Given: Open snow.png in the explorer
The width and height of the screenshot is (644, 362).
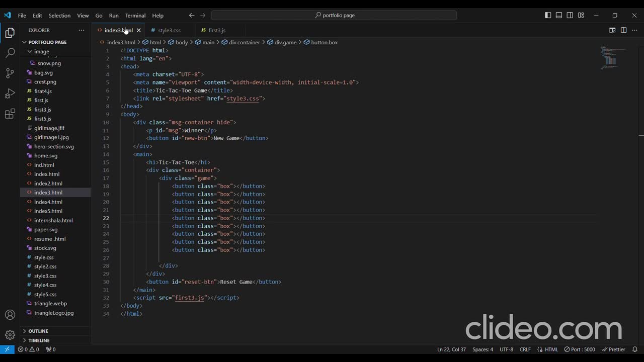Looking at the screenshot, I should click(x=49, y=63).
